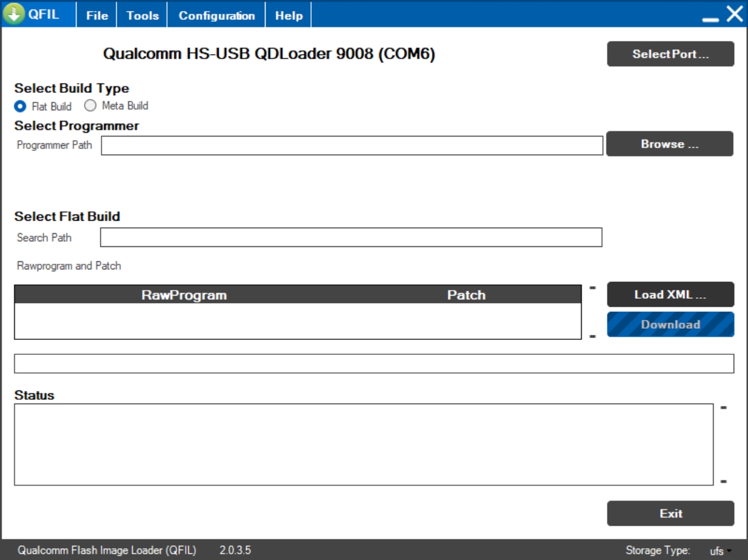This screenshot has width=748, height=560.
Task: Click the download progress bar
Action: tap(374, 364)
